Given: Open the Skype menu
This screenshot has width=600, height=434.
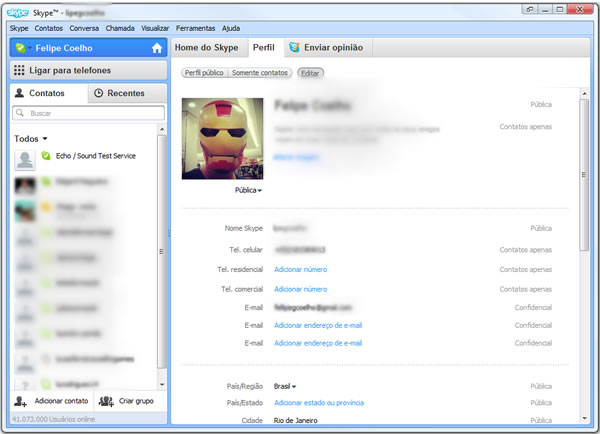Looking at the screenshot, I should pos(19,28).
